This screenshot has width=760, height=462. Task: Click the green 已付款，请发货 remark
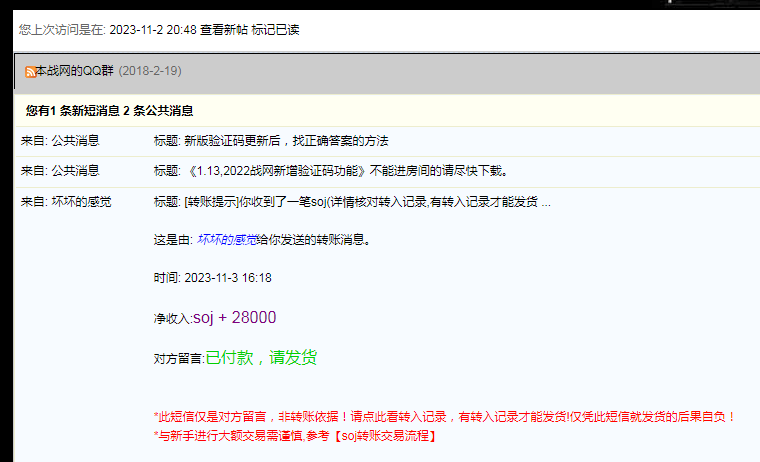click(x=262, y=357)
